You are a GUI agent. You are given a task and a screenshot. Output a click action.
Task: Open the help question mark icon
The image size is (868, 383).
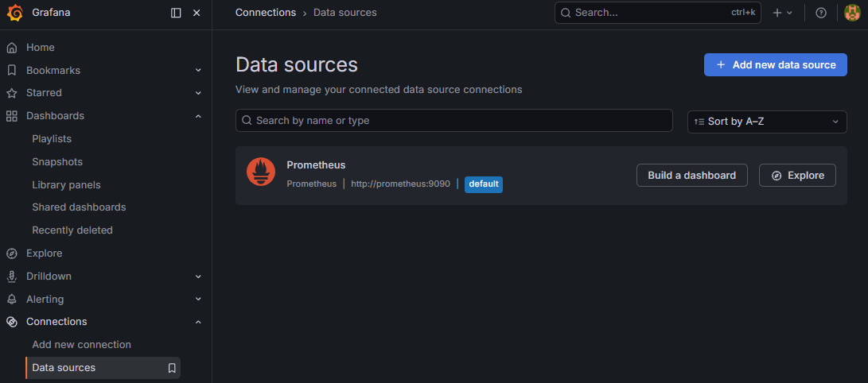[821, 13]
